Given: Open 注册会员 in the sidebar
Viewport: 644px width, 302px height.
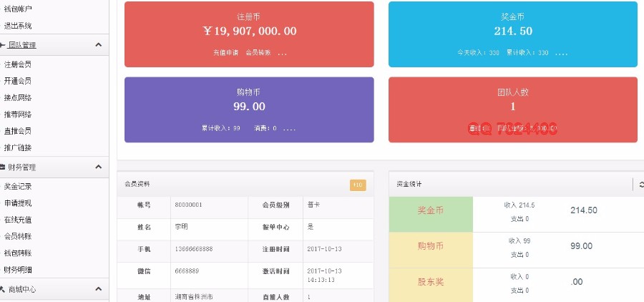Looking at the screenshot, I should 18,64.
